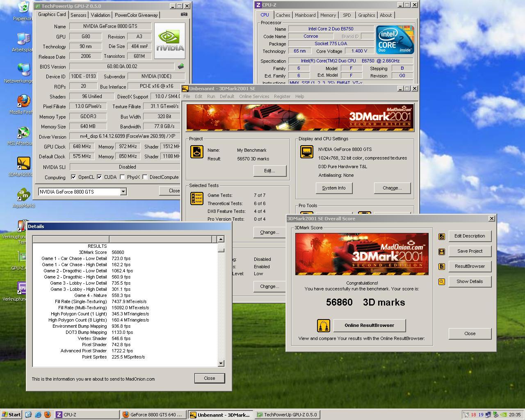Switch to the Sensors tab in GPU-Z
Screen dimensions: 525x420
coord(78,15)
